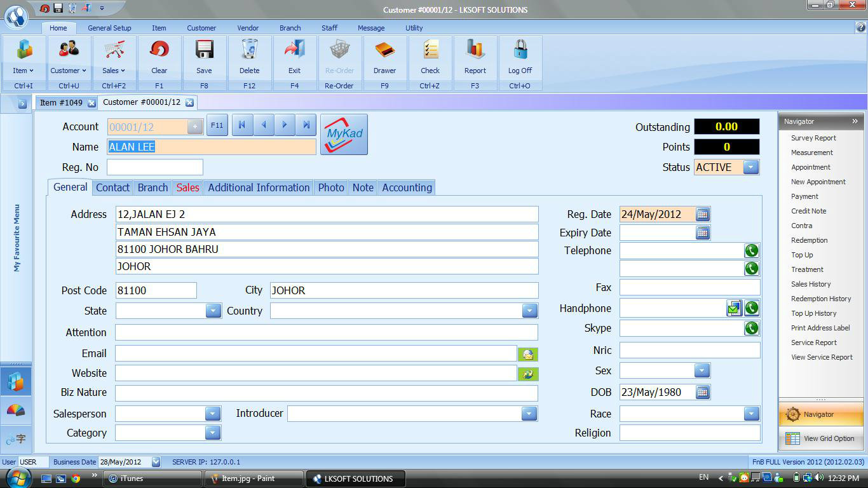
Task: Click the Skype call icon
Action: 752,328
